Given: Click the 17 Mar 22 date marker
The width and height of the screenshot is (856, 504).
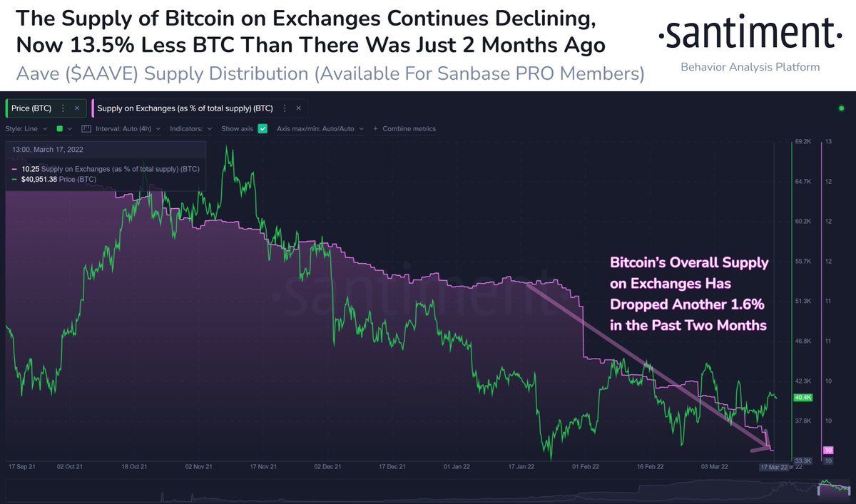Looking at the screenshot, I should [x=773, y=468].
